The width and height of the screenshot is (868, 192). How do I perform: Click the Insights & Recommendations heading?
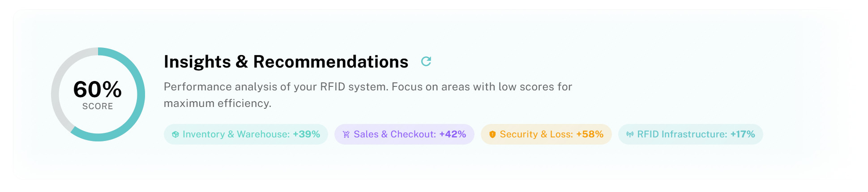point(286,62)
